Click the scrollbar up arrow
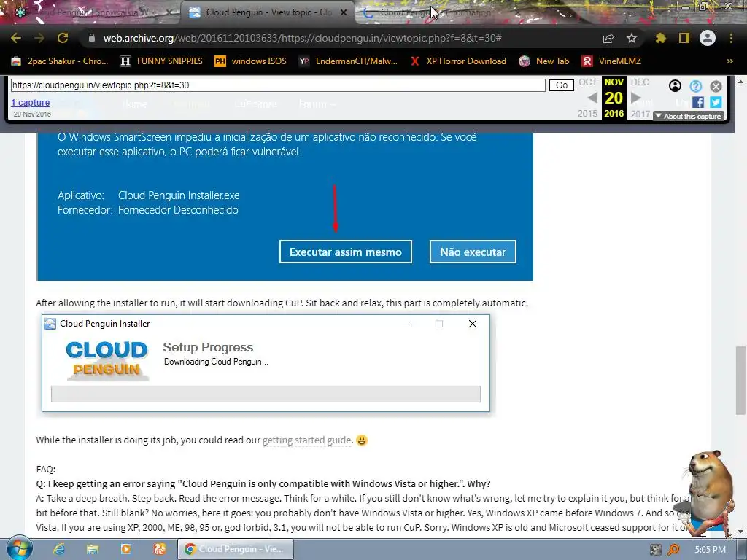 [x=740, y=82]
